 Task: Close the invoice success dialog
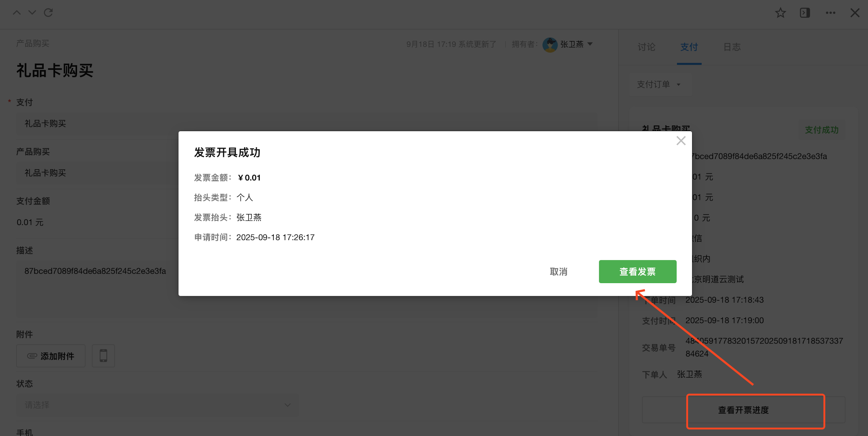(681, 141)
